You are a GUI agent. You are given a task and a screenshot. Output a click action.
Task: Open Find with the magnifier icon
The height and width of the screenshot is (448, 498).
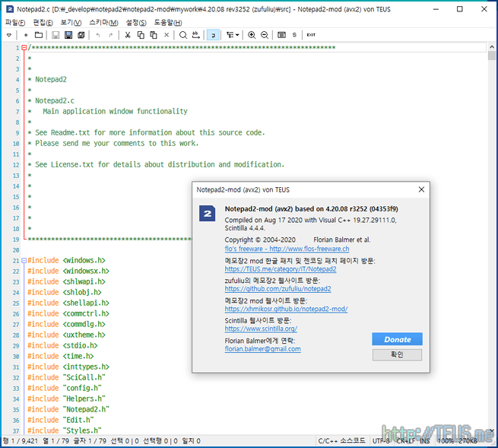[183, 35]
